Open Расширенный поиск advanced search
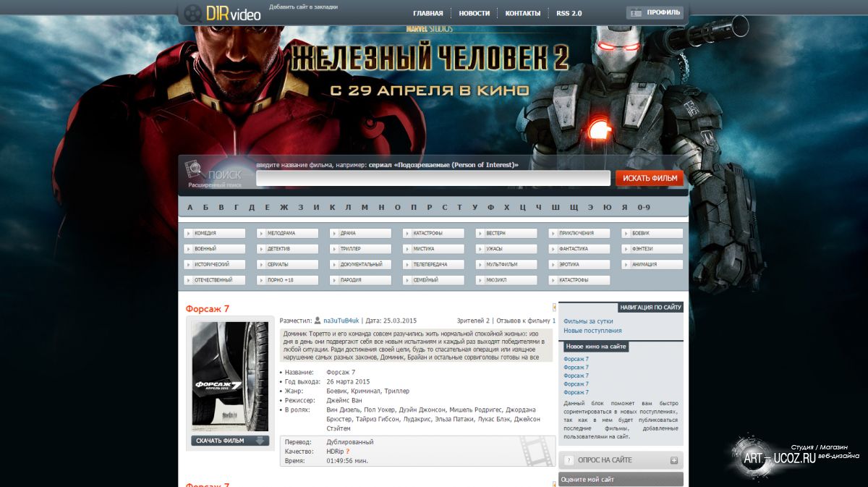 coord(215,185)
